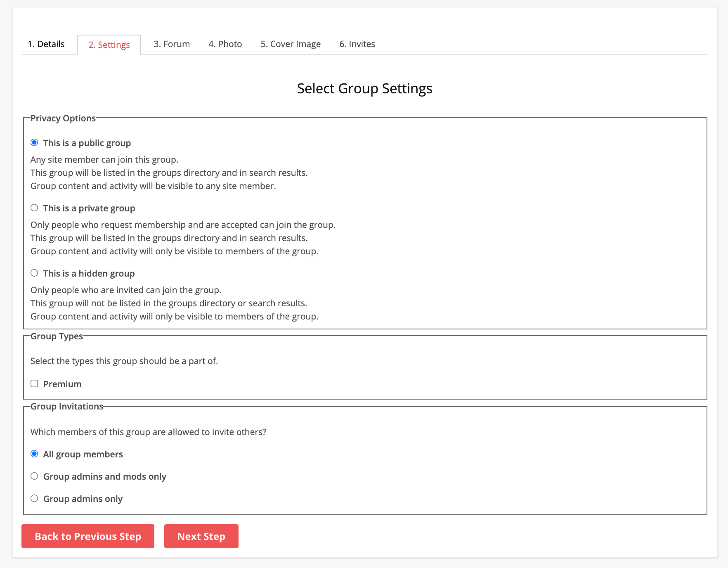Select the 2. Settings tab
The image size is (728, 568).
[x=109, y=45]
